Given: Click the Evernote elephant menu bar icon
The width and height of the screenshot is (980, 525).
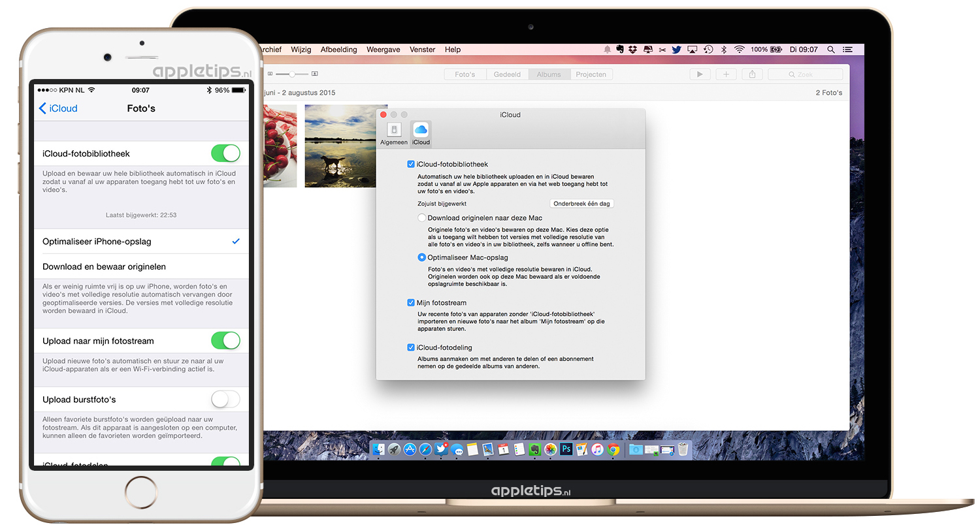Looking at the screenshot, I should pos(620,50).
